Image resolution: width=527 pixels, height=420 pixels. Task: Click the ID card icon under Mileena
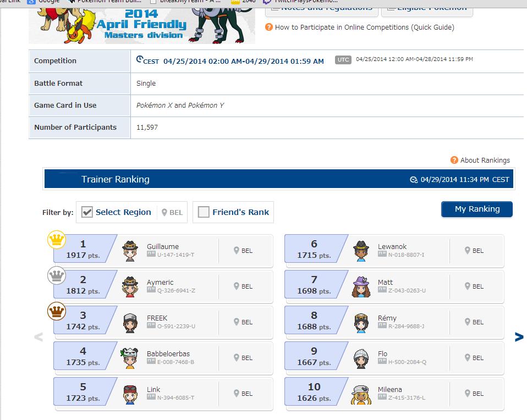[382, 397]
